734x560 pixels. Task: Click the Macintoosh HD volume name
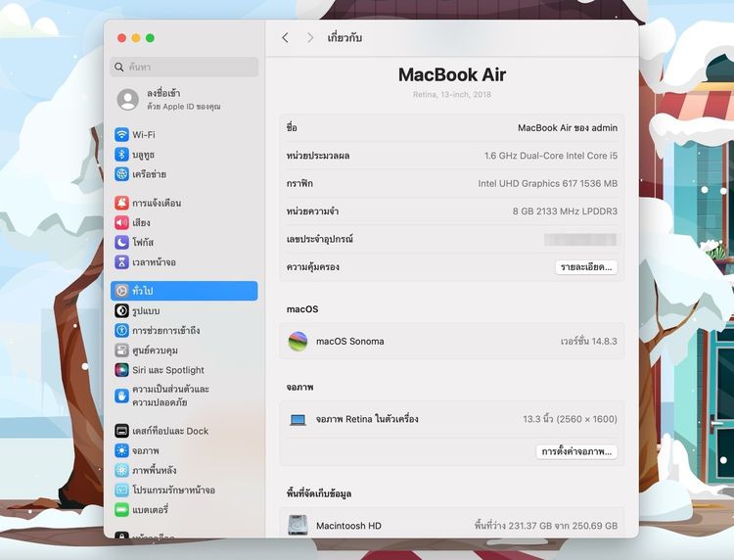[348, 526]
